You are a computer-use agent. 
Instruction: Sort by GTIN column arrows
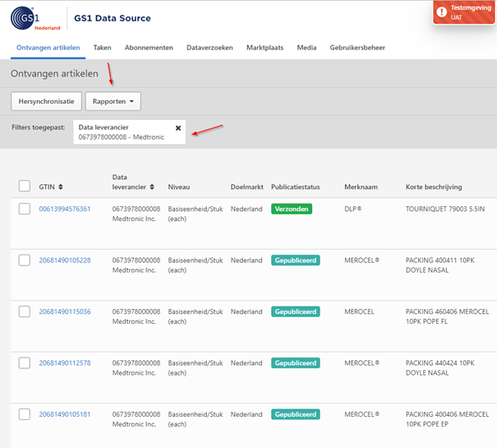(x=61, y=187)
